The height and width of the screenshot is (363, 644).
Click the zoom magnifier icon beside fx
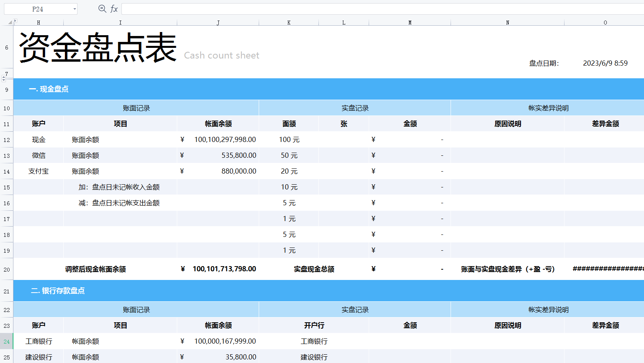point(102,9)
